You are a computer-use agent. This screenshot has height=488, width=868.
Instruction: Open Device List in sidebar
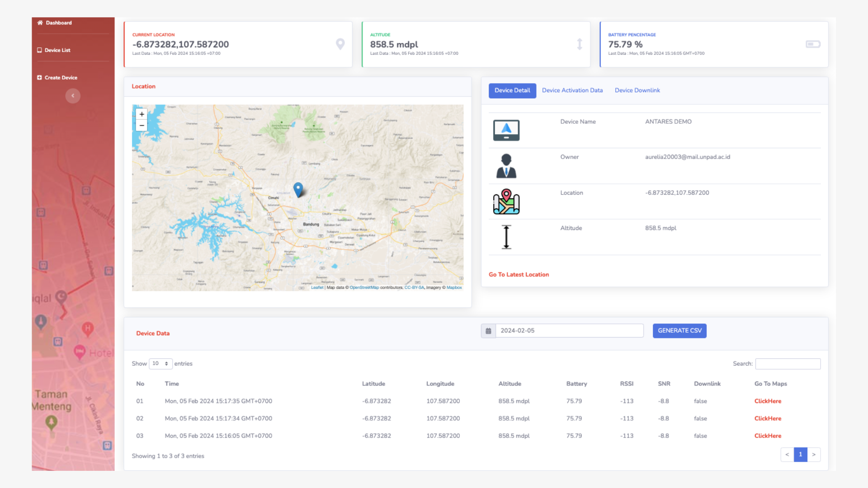tap(57, 50)
